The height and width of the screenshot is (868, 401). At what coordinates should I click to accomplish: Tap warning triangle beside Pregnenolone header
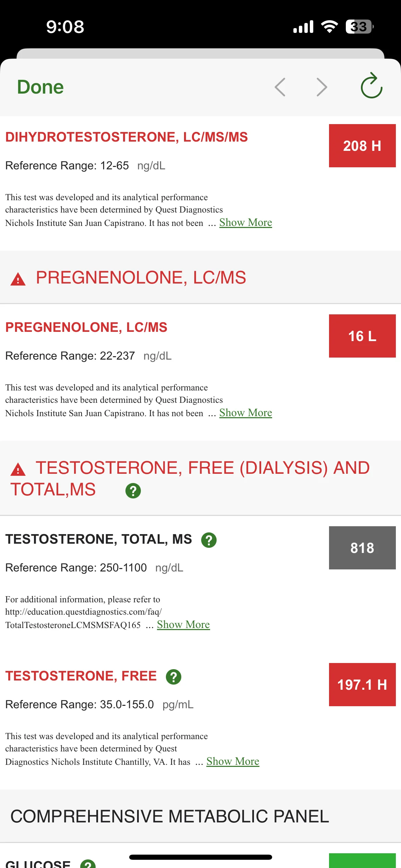click(18, 279)
